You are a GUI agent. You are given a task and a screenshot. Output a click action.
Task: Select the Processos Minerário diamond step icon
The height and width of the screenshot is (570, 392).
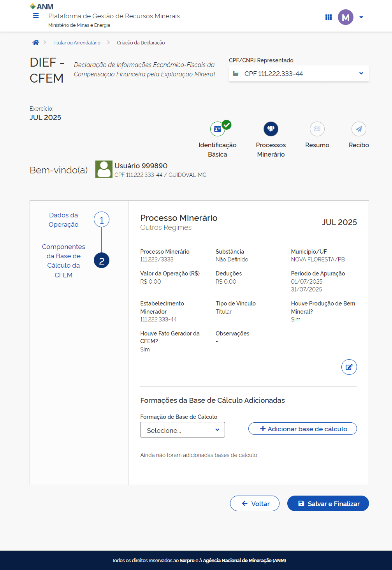click(x=271, y=129)
